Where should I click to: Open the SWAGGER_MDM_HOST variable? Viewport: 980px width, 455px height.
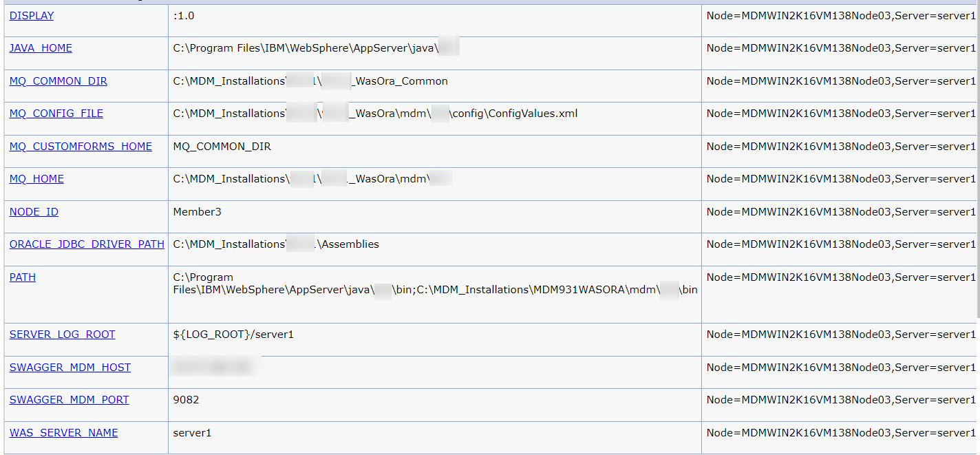click(x=70, y=368)
